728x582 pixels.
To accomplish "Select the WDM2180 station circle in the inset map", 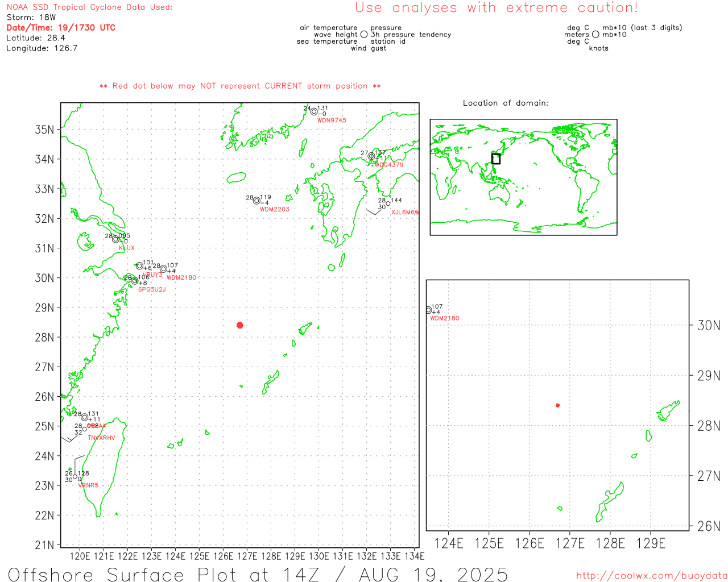I will click(x=428, y=310).
